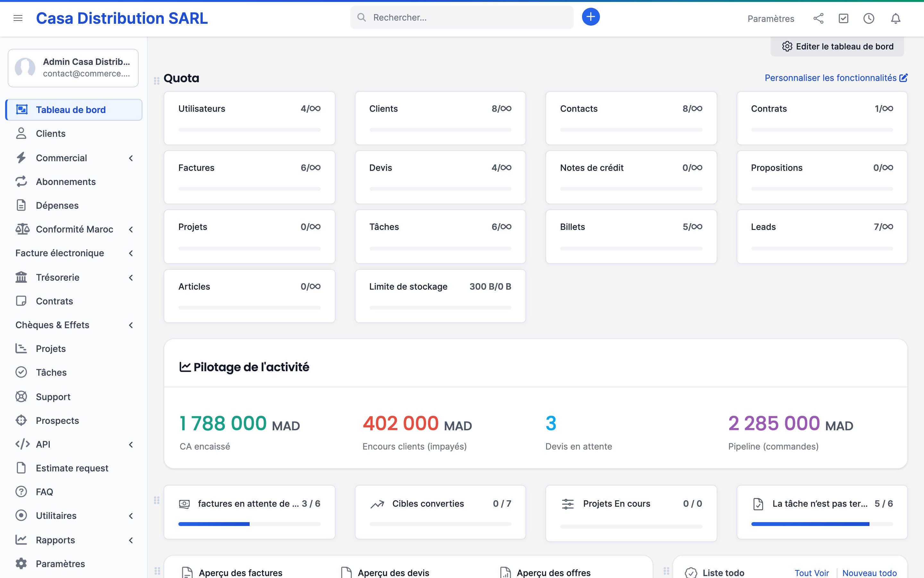Click the 2 285 000 MAD Pipeline value
The image size is (924, 578).
click(x=790, y=424)
